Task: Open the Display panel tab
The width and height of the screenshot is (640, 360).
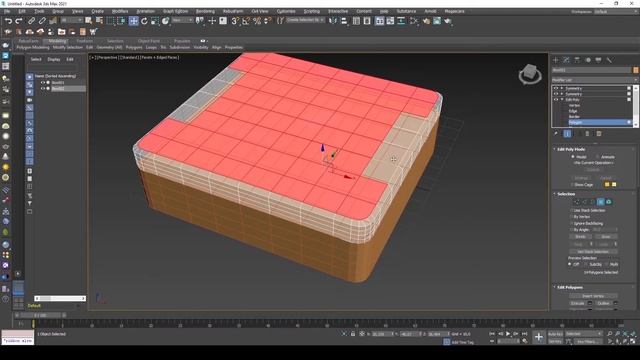Action: [x=598, y=60]
